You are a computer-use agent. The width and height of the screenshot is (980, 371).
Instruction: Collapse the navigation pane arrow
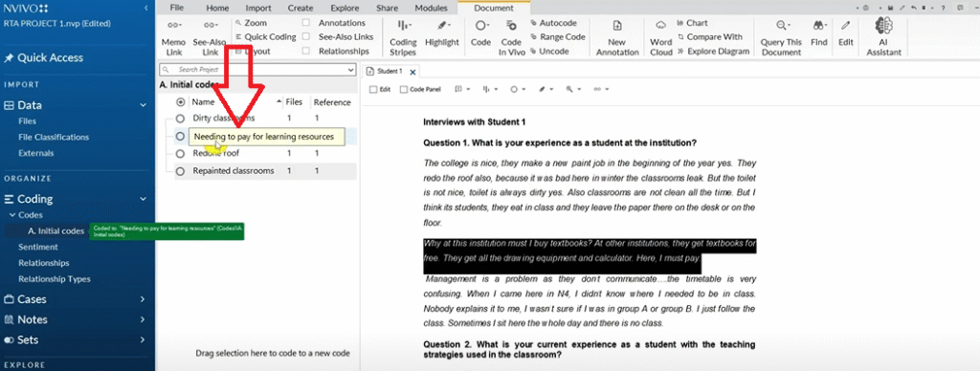pos(145,8)
